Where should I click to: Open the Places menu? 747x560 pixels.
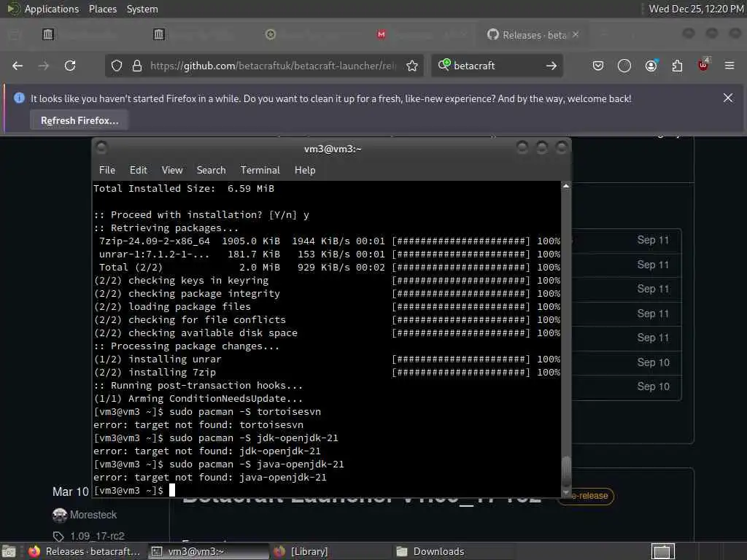pyautogui.click(x=103, y=9)
